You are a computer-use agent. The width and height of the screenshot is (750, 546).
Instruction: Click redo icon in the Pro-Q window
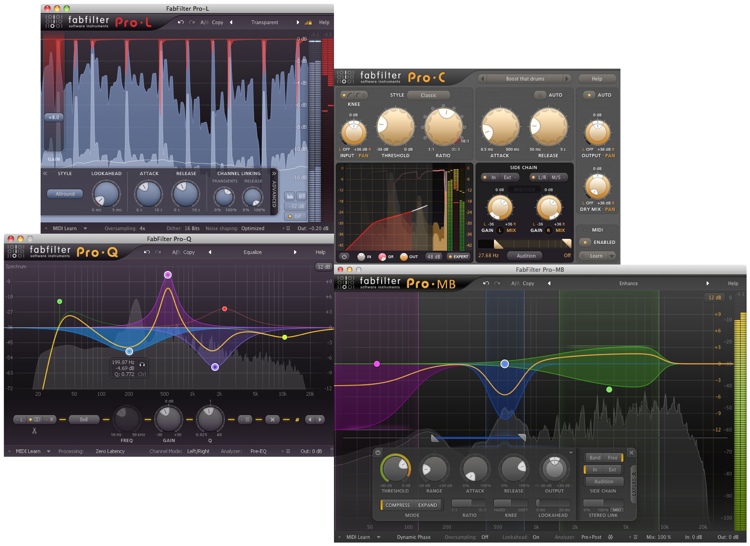pos(158,252)
